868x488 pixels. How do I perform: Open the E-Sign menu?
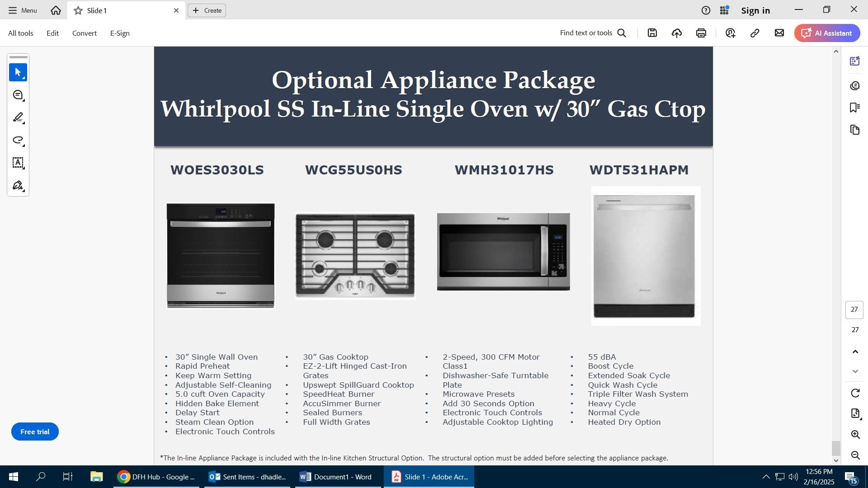coord(120,33)
